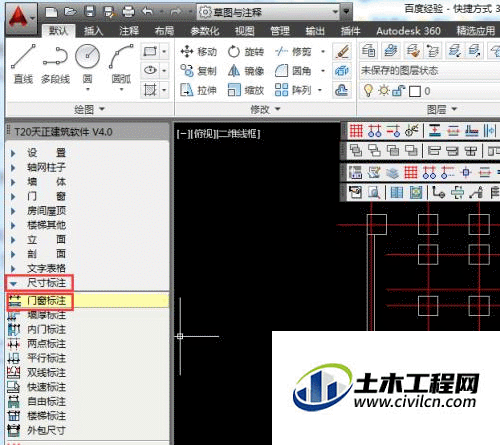Click the 移动 move tool

coord(199,52)
